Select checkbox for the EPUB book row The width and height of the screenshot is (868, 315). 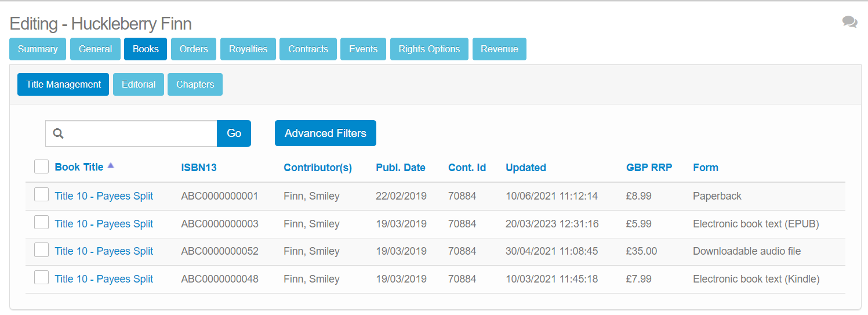point(41,222)
